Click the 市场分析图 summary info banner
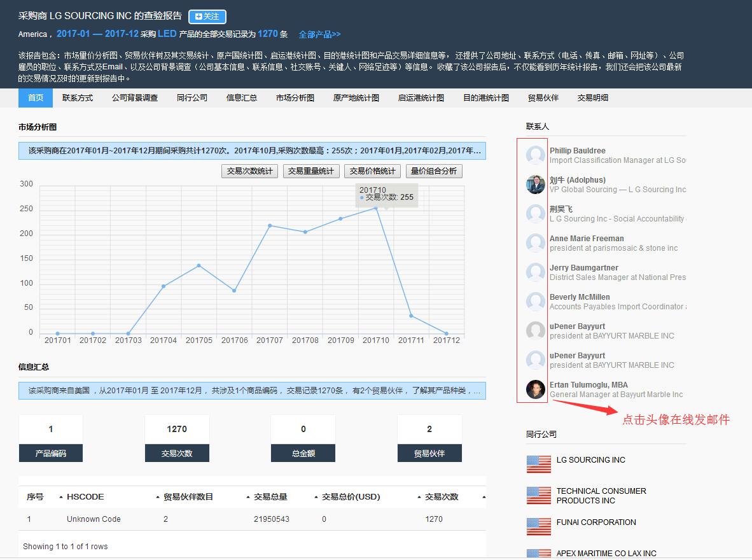This screenshot has width=752, height=560. [253, 151]
